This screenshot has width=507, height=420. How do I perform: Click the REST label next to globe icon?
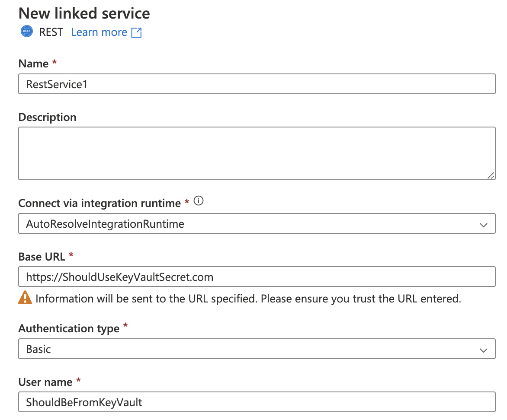pos(51,32)
